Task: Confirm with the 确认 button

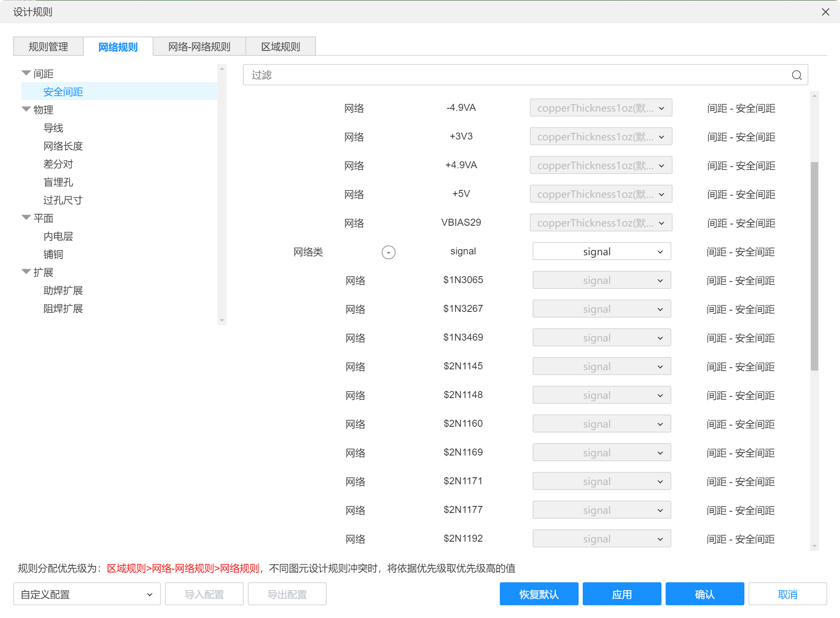Action: coord(704,594)
